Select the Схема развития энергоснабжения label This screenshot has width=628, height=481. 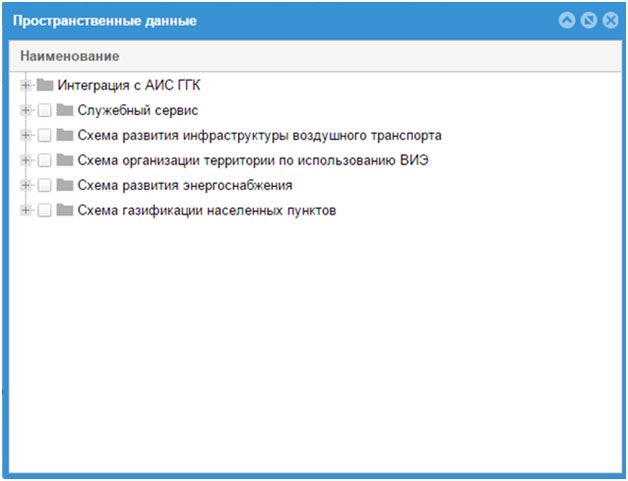click(x=184, y=185)
